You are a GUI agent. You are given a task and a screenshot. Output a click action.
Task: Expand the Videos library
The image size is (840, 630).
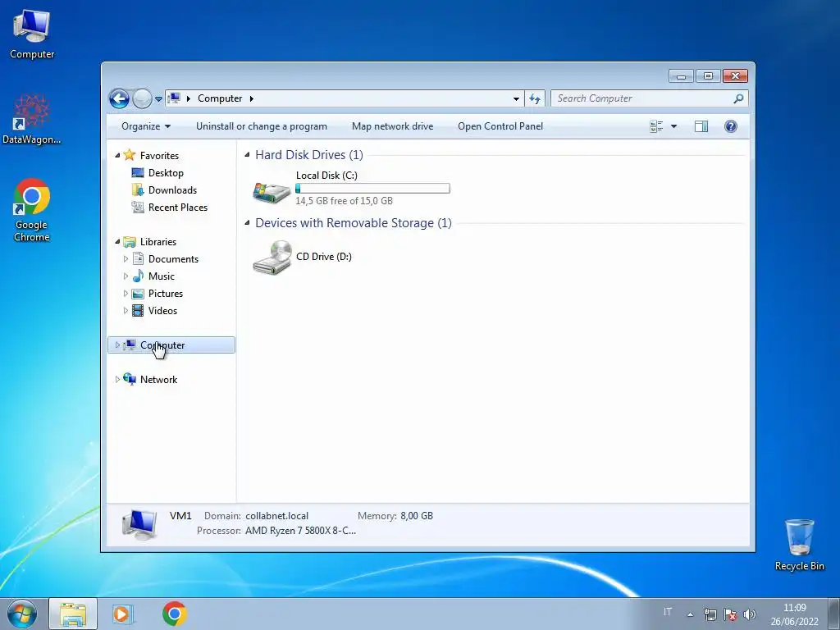pos(126,311)
